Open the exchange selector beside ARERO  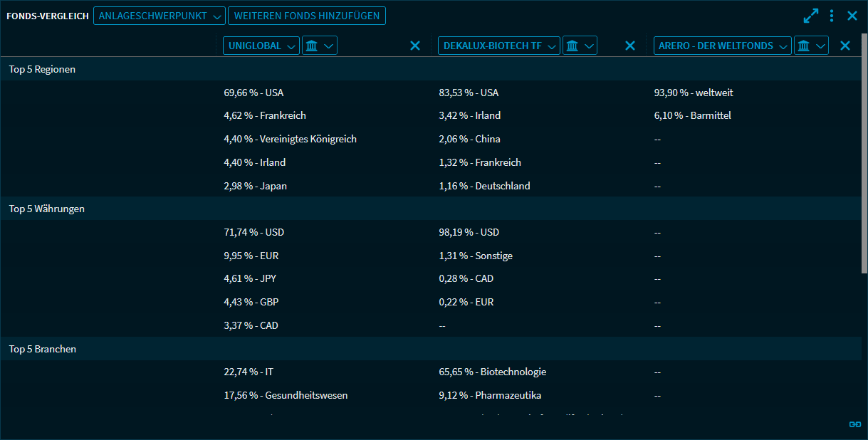click(811, 46)
